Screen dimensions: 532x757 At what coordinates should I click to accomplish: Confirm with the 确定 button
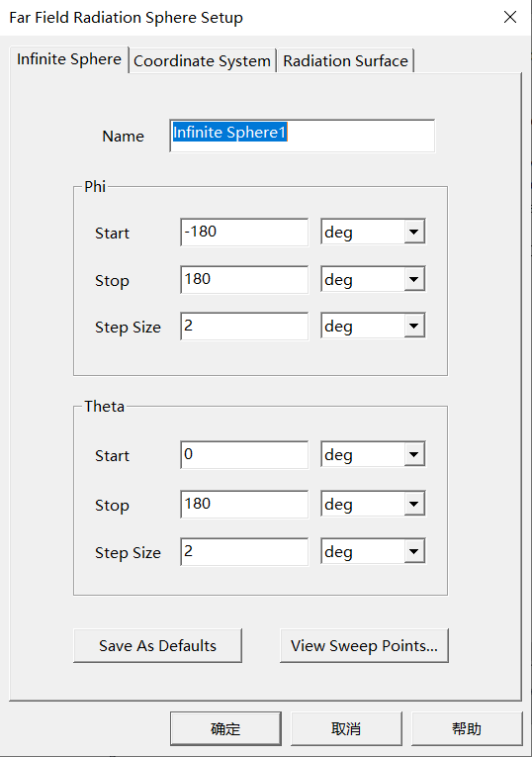(225, 728)
